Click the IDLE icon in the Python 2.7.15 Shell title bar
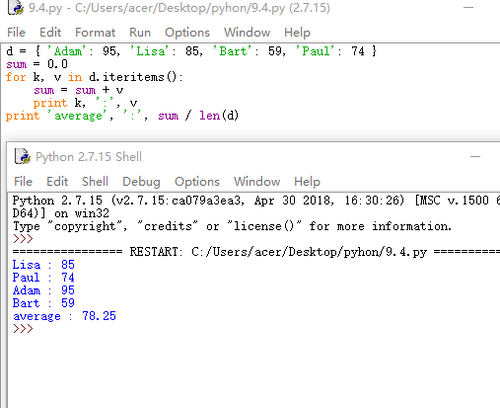500x408 pixels. (23, 156)
